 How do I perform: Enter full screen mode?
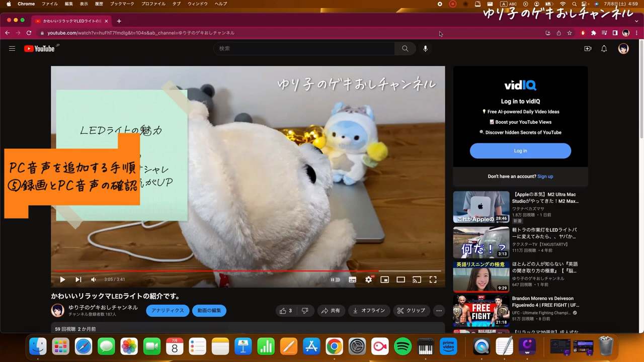[x=433, y=280]
